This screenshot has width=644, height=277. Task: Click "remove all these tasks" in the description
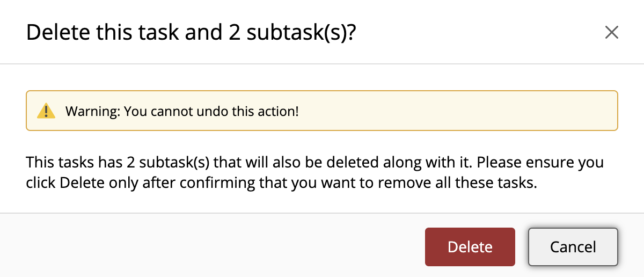474,183
